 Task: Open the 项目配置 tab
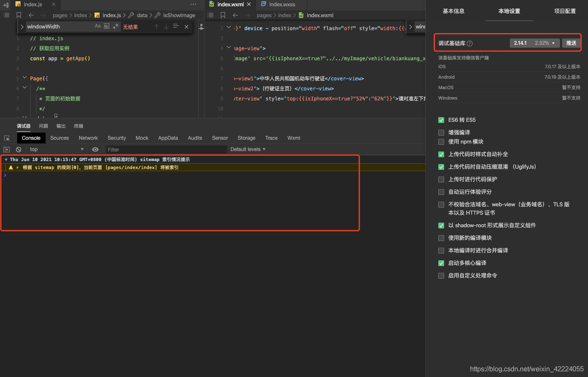[x=565, y=11]
